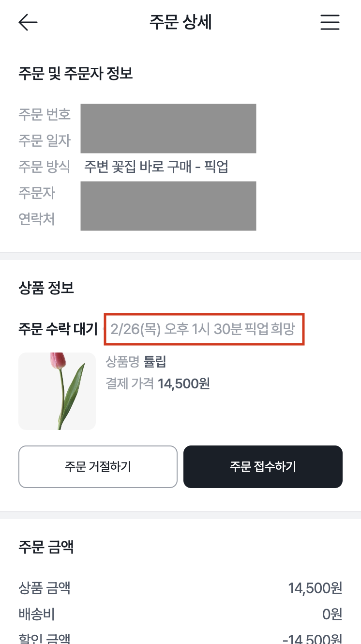Tap the 주문 상세 title
The image size is (361, 644).
pyautogui.click(x=180, y=21)
